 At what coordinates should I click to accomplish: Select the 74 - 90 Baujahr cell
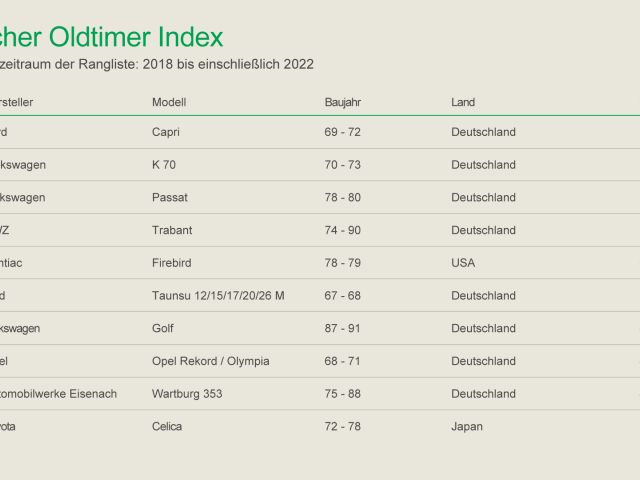pyautogui.click(x=343, y=230)
